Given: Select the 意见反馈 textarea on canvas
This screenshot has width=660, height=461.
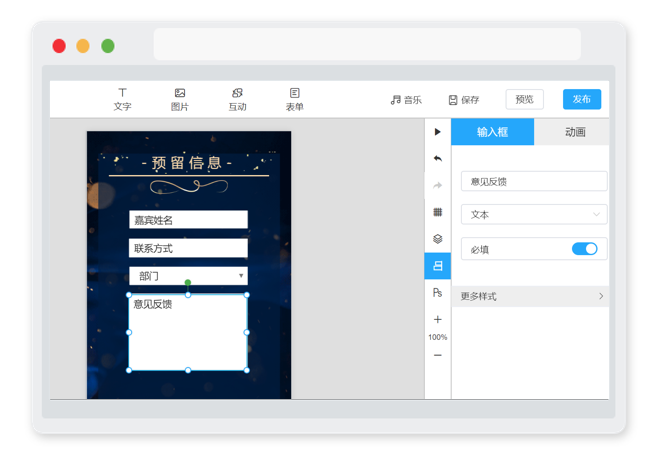Looking at the screenshot, I should tap(188, 333).
